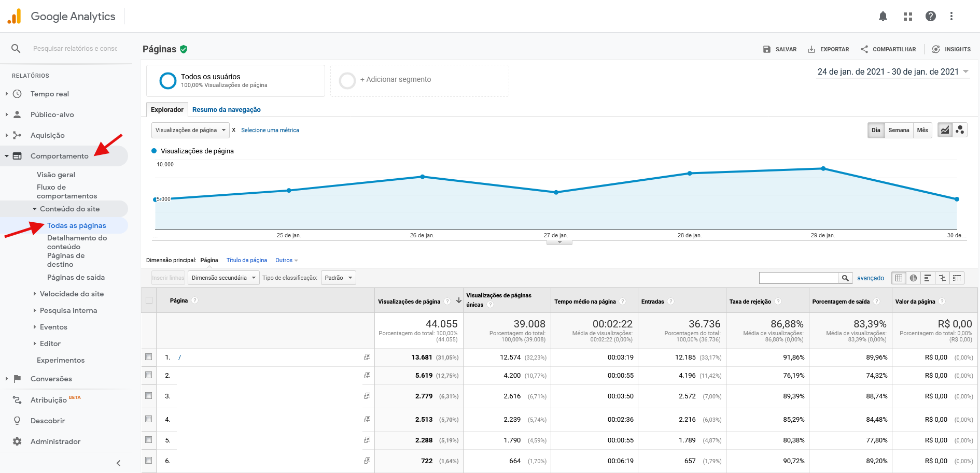The width and height of the screenshot is (980, 473).
Task: Click the Conversões flag icon
Action: pos(17,379)
